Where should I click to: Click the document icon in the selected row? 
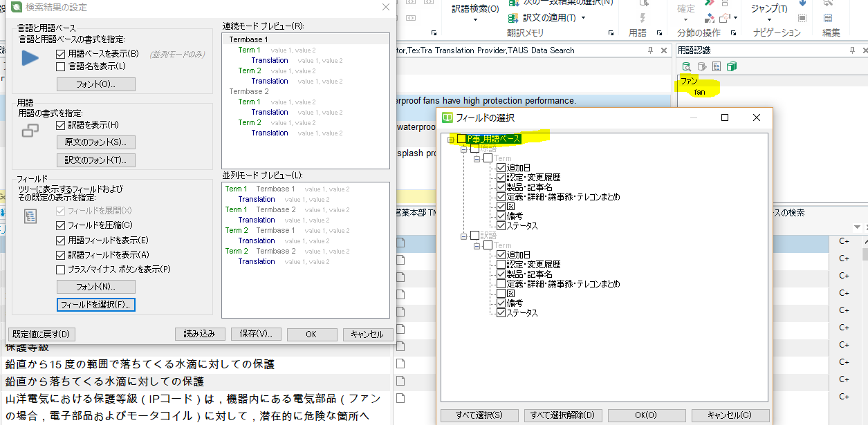pyautogui.click(x=400, y=243)
